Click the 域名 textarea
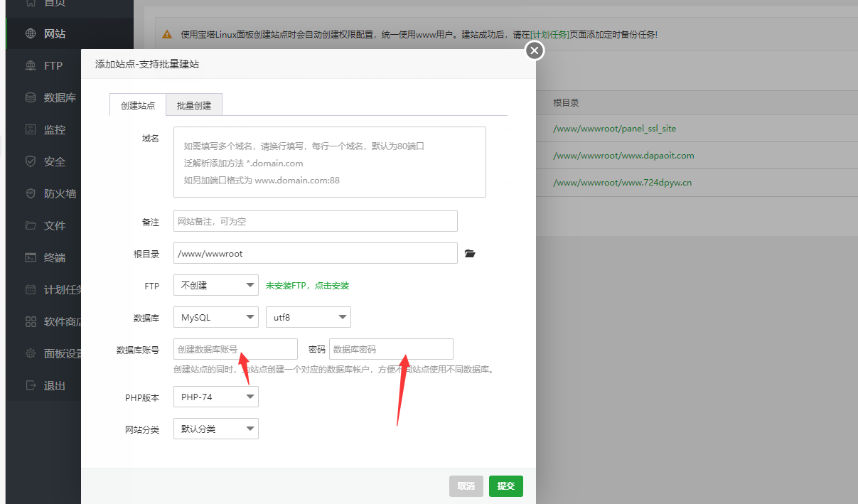This screenshot has width=858, height=504. (x=330, y=162)
